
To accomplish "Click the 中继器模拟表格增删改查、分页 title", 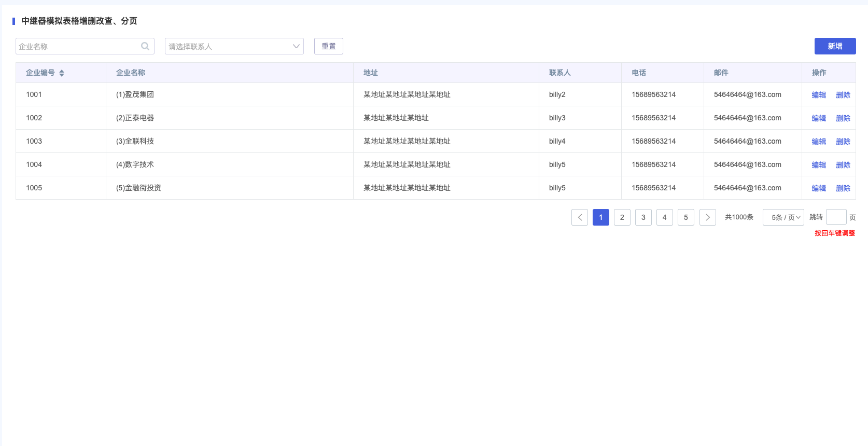I will 79,21.
